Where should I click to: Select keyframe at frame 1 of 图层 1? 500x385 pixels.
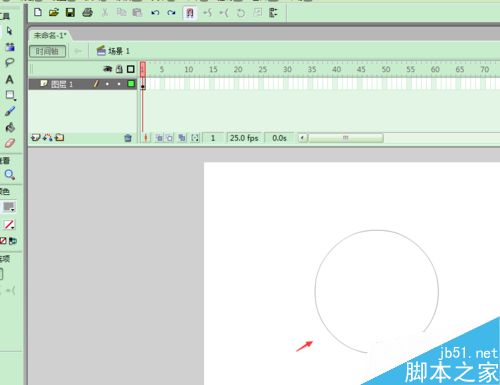143,84
